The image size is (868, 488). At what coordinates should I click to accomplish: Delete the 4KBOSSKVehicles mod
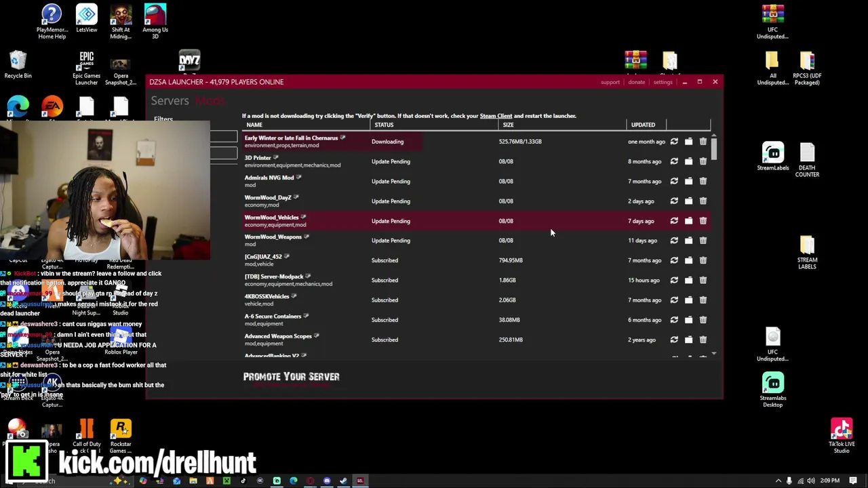coord(703,300)
